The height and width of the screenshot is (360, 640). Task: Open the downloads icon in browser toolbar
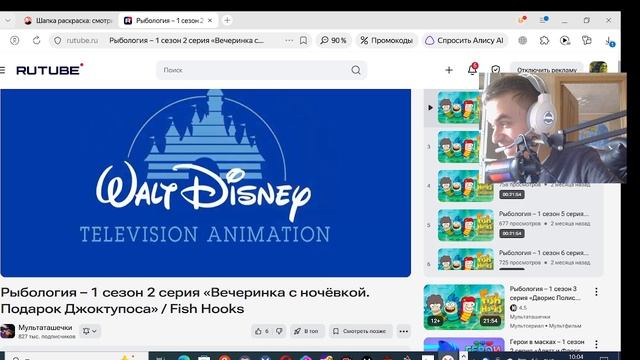[x=609, y=41]
